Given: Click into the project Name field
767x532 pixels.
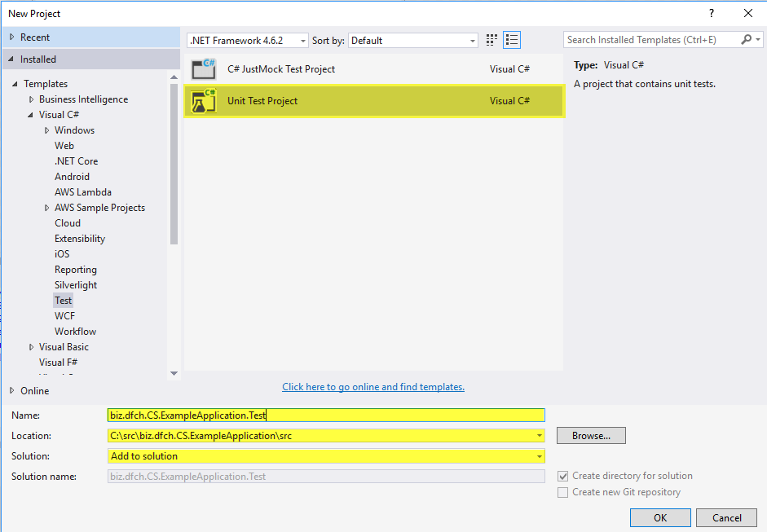Looking at the screenshot, I should click(326, 415).
